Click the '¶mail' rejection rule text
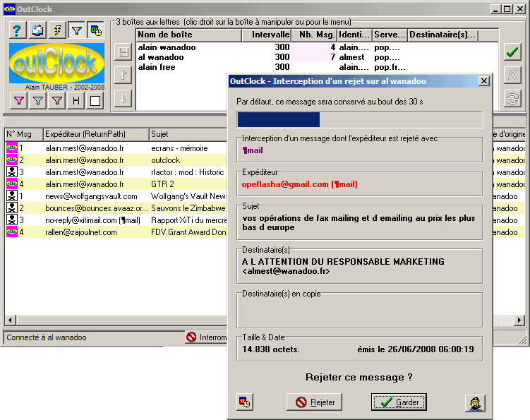Viewport: 530px width, 420px height. click(x=253, y=150)
